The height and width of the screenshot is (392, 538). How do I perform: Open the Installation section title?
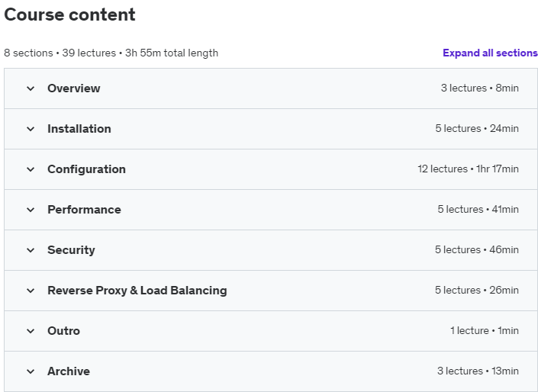pos(79,129)
